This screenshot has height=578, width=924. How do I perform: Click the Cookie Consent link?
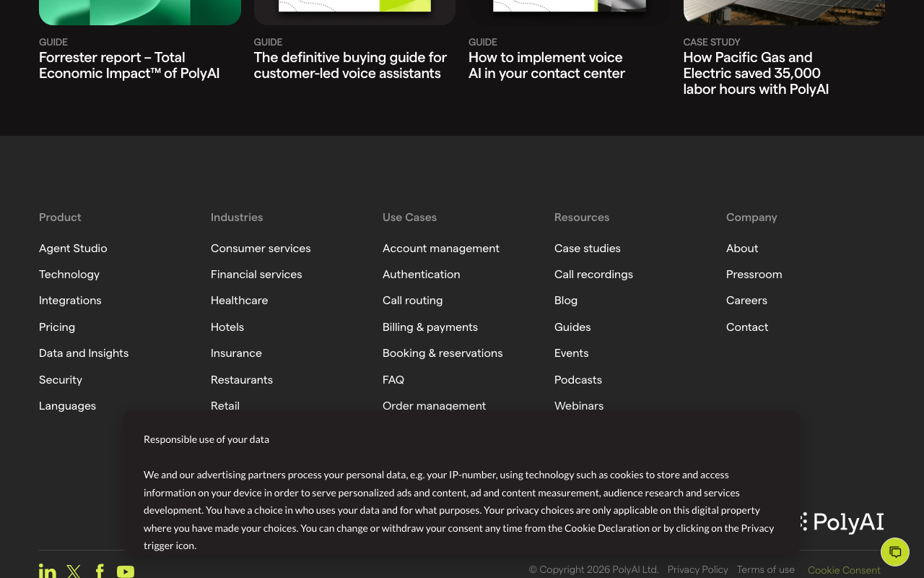point(844,571)
